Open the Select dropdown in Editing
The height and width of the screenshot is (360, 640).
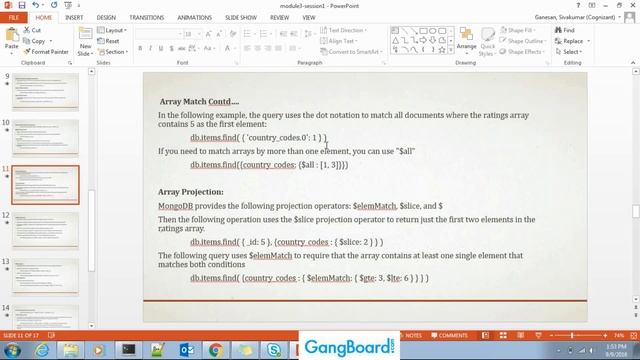point(569,52)
